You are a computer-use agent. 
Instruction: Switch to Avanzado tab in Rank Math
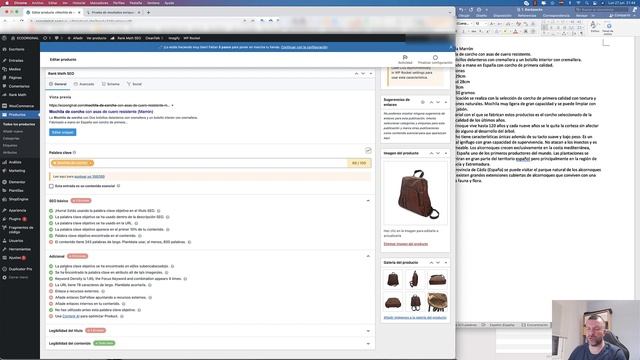[84, 84]
